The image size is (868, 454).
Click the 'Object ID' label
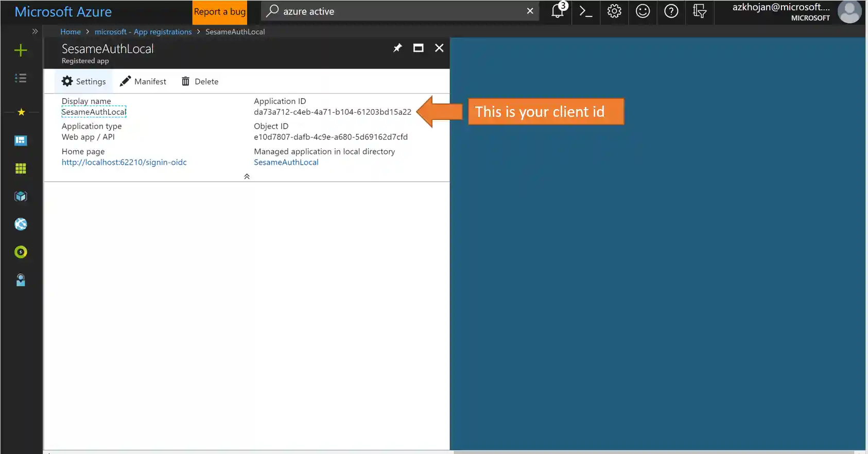click(x=271, y=126)
